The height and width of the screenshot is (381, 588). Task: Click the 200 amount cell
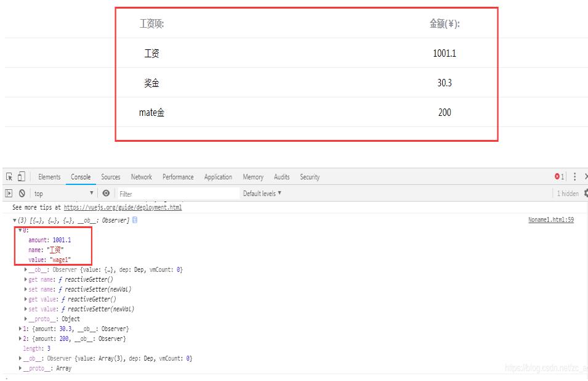pos(445,112)
